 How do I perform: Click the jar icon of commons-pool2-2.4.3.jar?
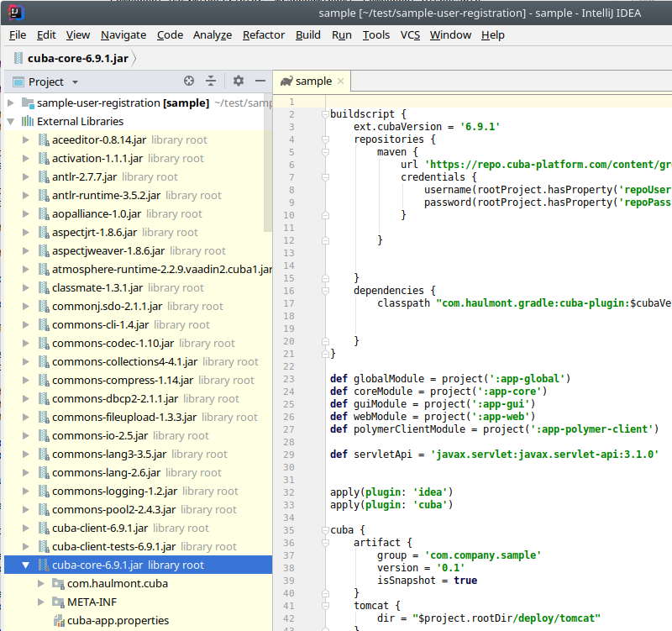tap(44, 509)
